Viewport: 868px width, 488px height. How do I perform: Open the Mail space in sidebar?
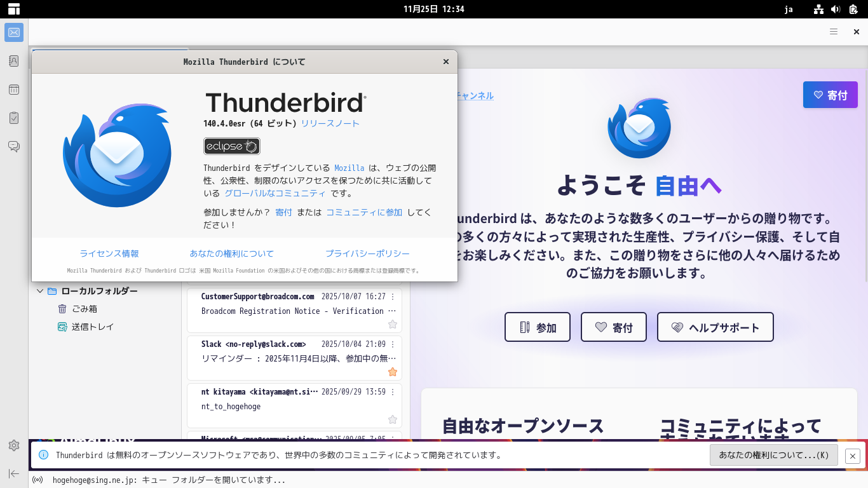14,32
